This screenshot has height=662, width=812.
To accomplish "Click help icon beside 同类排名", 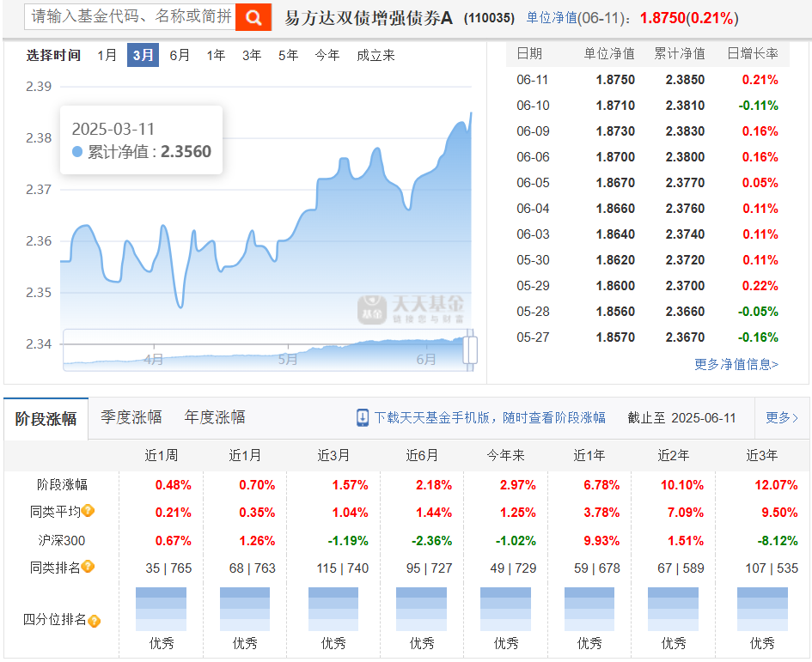I will pyautogui.click(x=88, y=567).
